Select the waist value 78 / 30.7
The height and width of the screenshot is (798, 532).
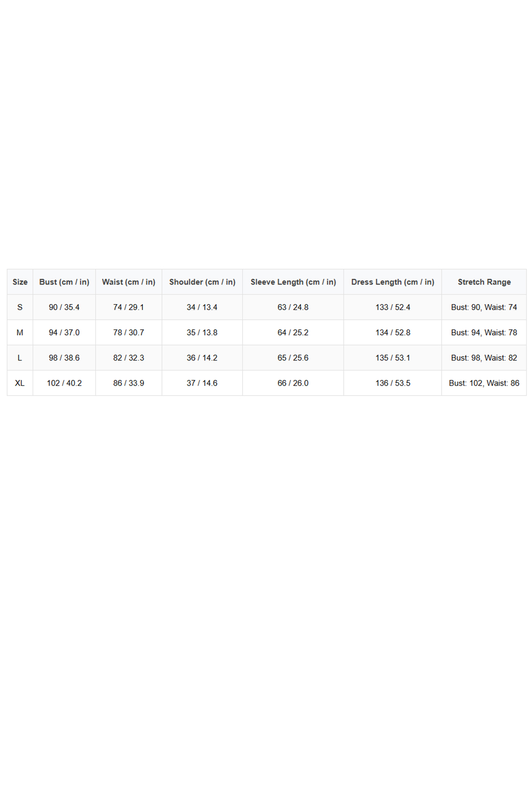pos(129,332)
